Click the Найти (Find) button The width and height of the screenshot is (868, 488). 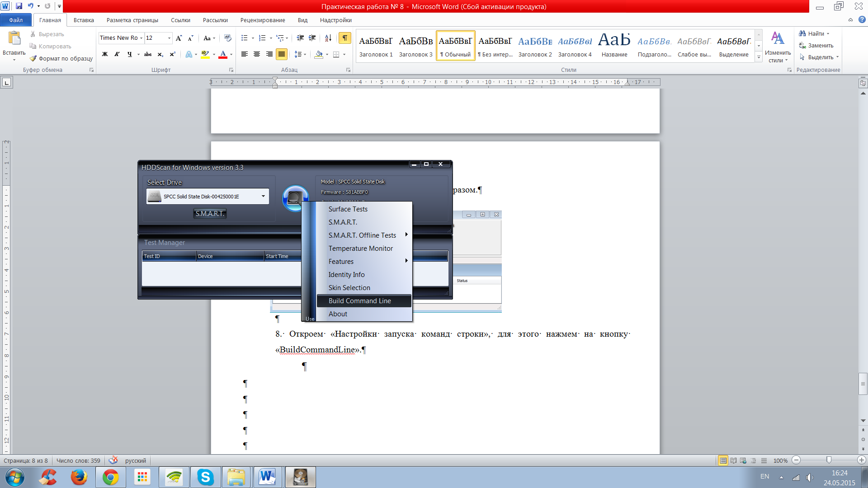[x=814, y=33]
